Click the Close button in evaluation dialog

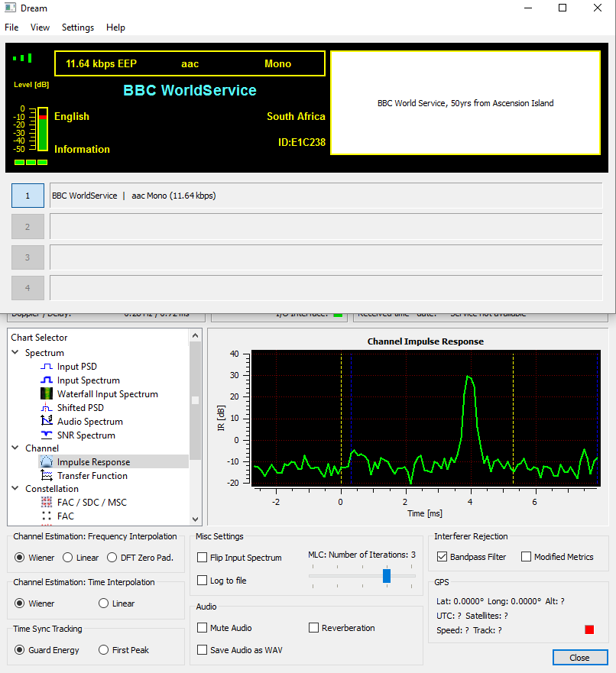coord(580,658)
